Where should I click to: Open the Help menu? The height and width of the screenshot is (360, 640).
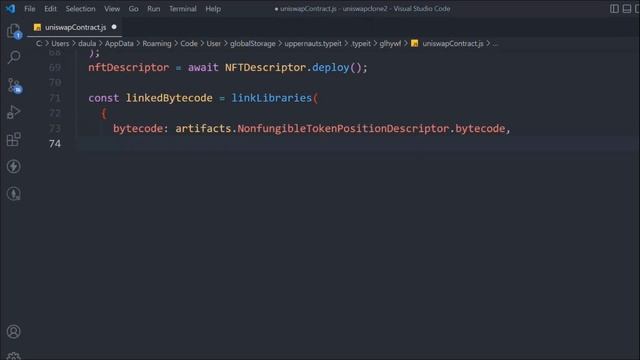tap(213, 9)
